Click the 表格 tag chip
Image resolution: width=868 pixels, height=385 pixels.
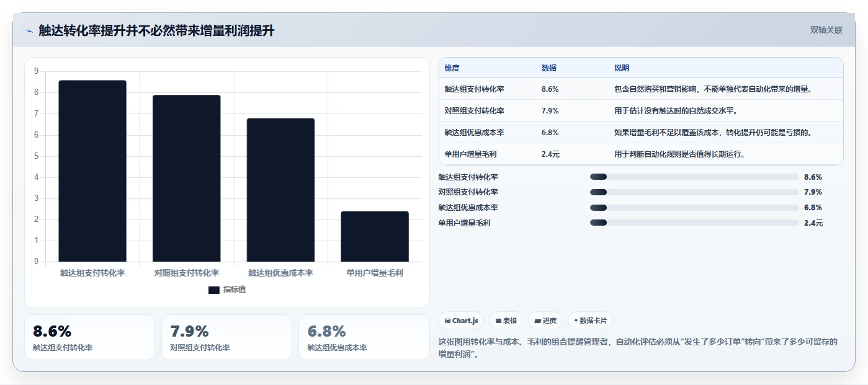pos(506,321)
